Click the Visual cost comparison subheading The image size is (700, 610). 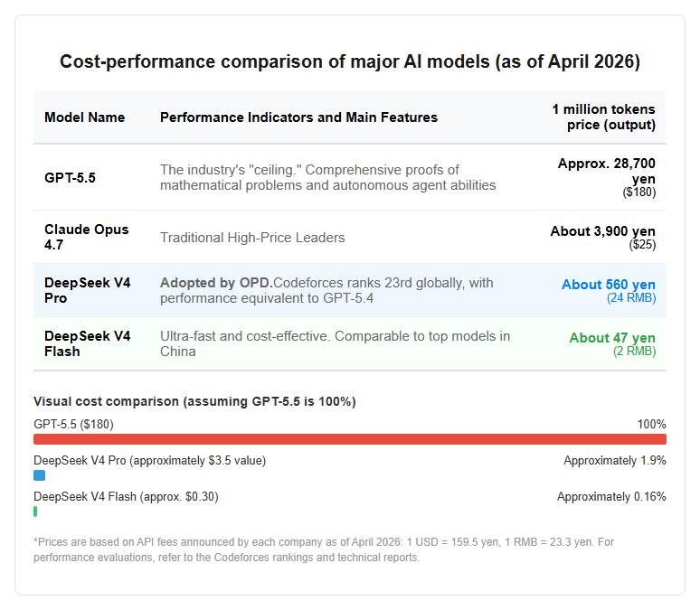tap(194, 401)
